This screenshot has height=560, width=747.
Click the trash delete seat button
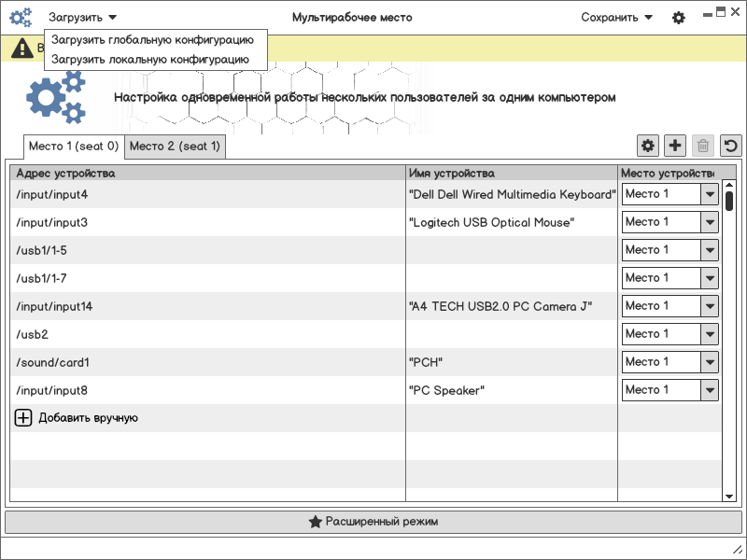(x=703, y=146)
